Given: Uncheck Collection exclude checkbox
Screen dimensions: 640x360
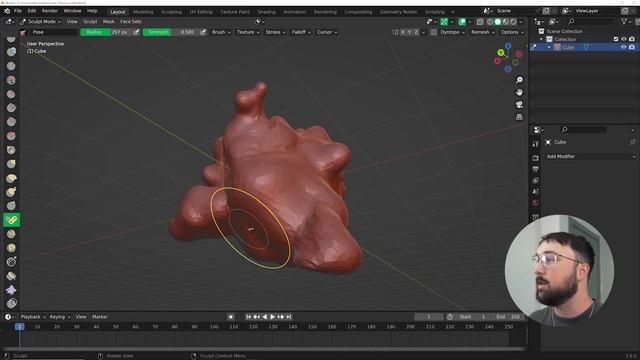Looking at the screenshot, I should [616, 39].
